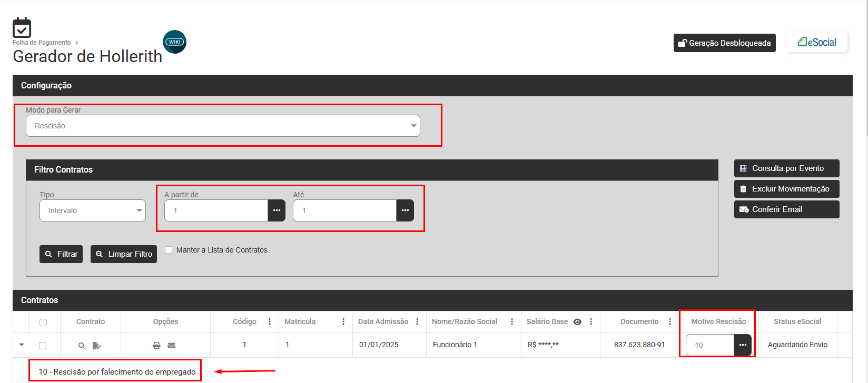Print hollerith using the printer icon
Screen dimensions: 868x383
tap(156, 346)
